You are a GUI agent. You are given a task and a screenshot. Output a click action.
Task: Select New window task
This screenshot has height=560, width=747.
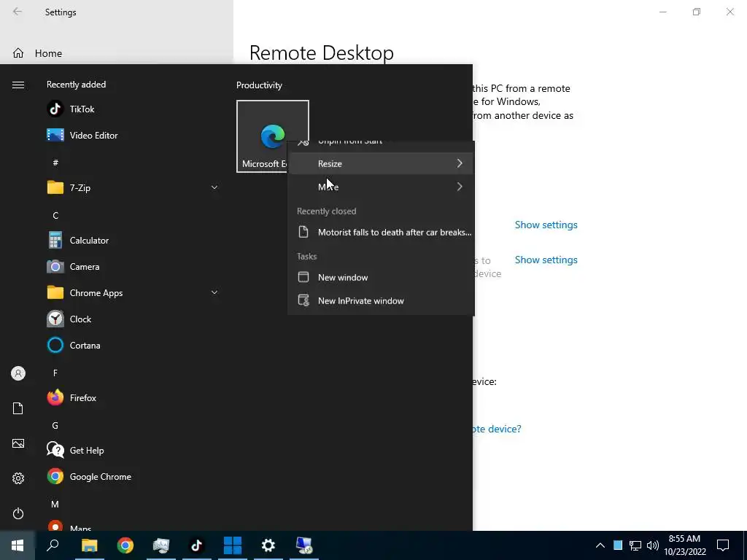(x=381, y=277)
